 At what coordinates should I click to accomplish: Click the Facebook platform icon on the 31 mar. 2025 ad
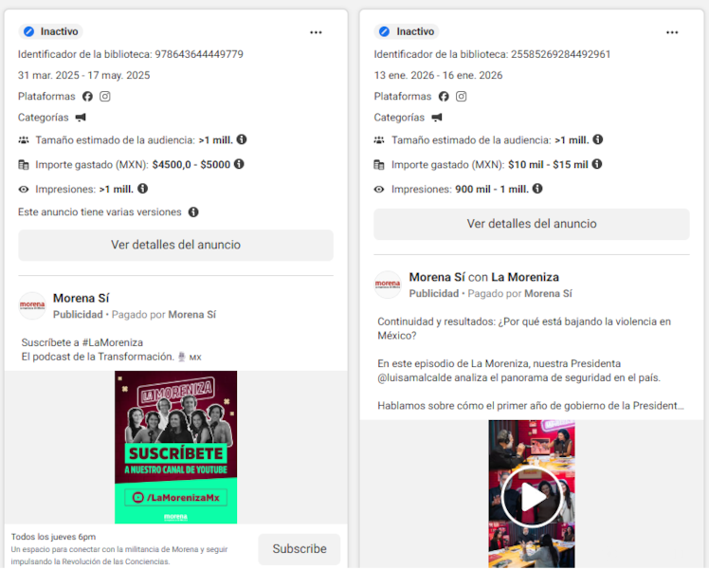click(x=87, y=97)
